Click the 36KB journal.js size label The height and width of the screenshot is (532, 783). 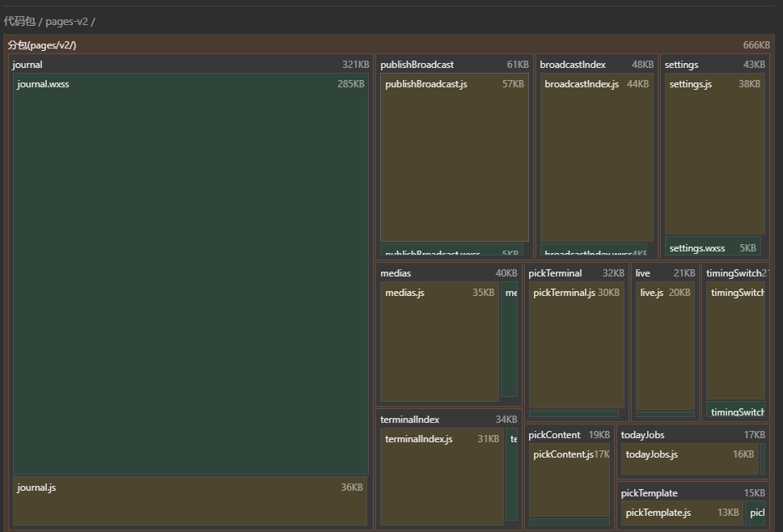[352, 487]
